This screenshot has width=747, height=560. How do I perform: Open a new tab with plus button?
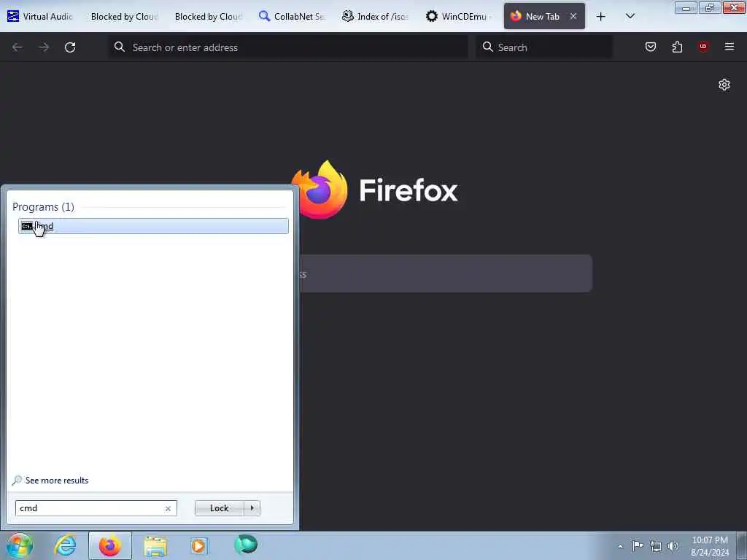[x=601, y=17]
